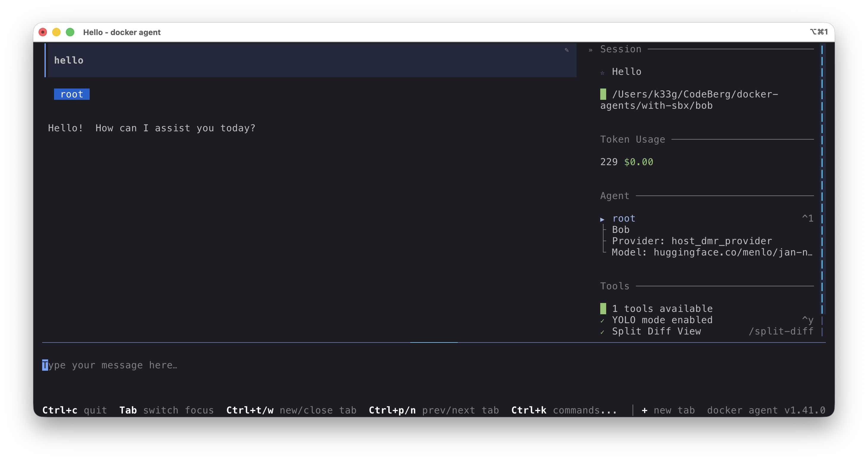The height and width of the screenshot is (461, 868).
Task: Click the green fullscreen window button
Action: [70, 32]
